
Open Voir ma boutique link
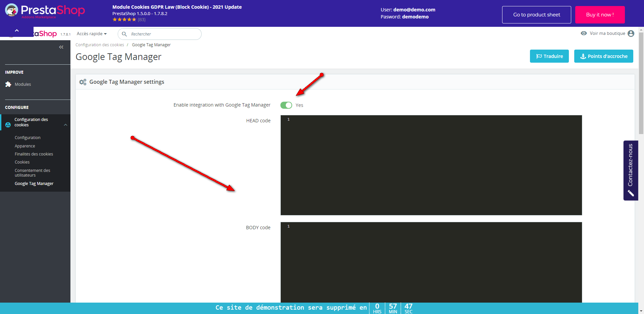pyautogui.click(x=607, y=33)
